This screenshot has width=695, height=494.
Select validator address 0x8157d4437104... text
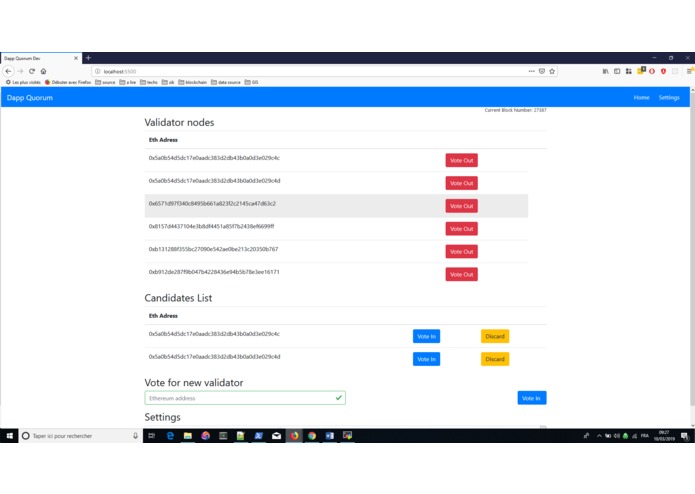[x=211, y=226]
